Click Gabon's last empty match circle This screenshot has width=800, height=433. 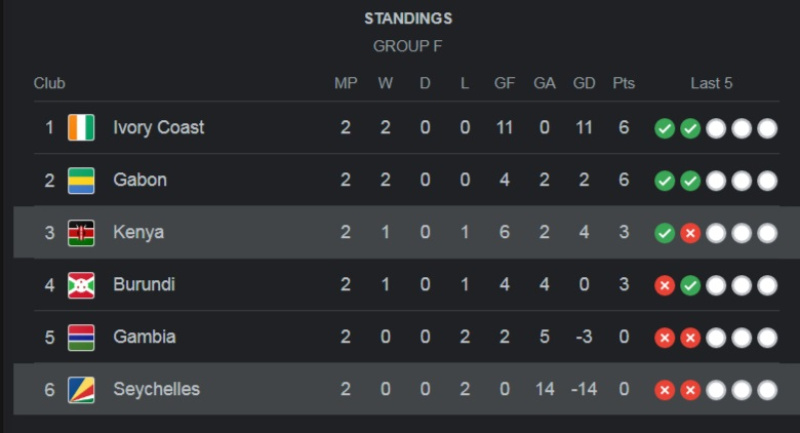(767, 181)
